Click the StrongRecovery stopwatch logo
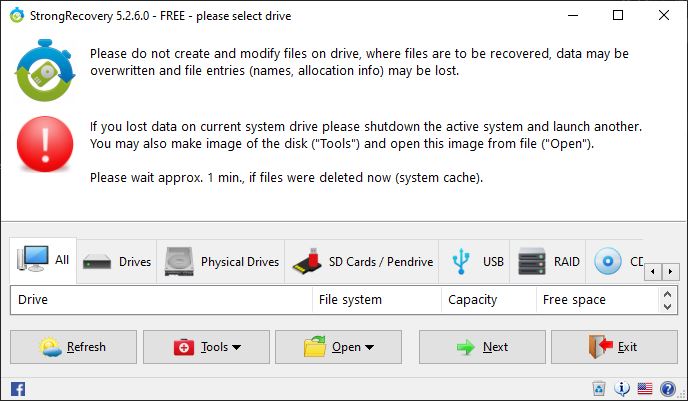Viewport: 688px width, 401px height. coord(45,70)
